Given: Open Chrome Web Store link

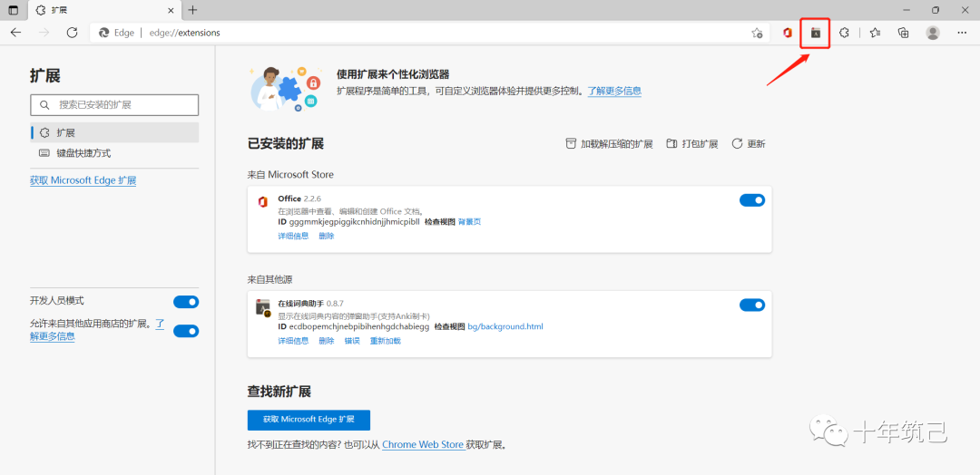Looking at the screenshot, I should click(x=423, y=445).
